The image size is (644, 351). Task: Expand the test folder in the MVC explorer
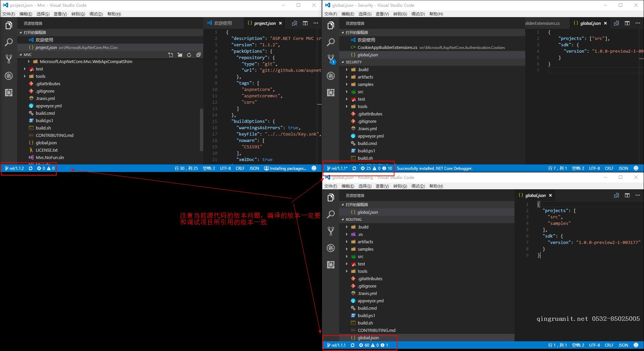point(39,69)
